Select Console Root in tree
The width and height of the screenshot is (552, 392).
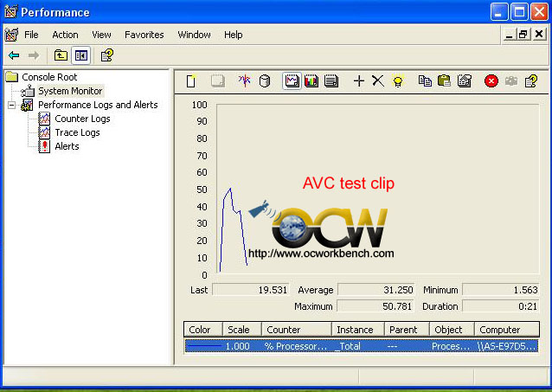(x=49, y=77)
